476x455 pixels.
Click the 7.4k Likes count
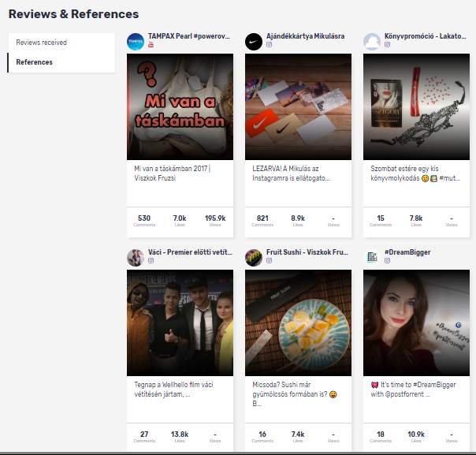coord(298,437)
